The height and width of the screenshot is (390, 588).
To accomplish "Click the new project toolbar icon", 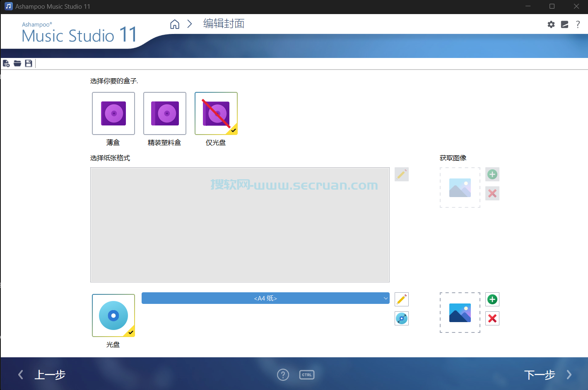I will [6, 63].
